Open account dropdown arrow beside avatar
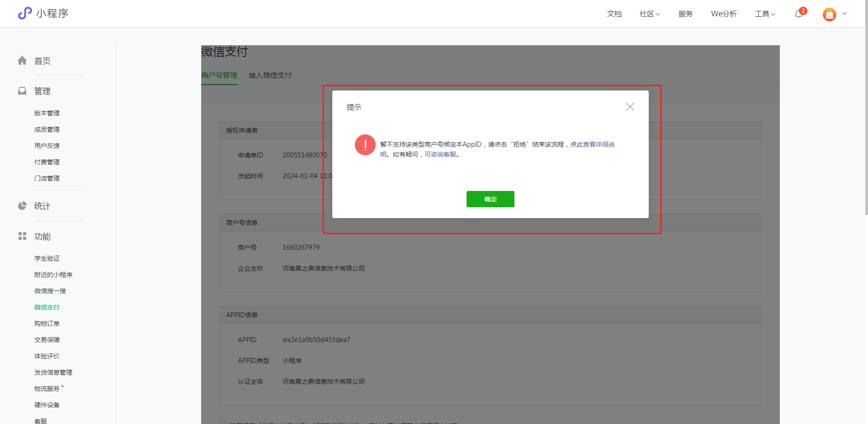The width and height of the screenshot is (868, 424). (844, 14)
